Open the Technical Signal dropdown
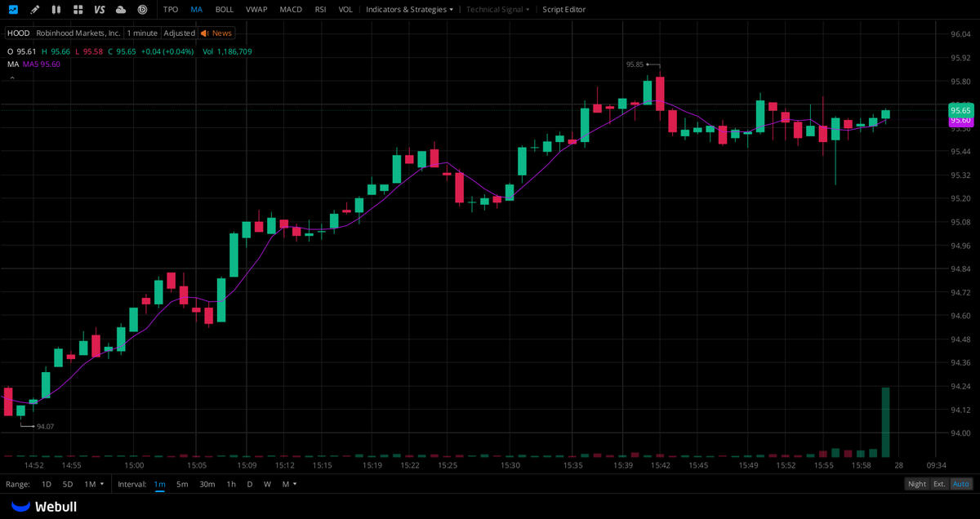 498,10
